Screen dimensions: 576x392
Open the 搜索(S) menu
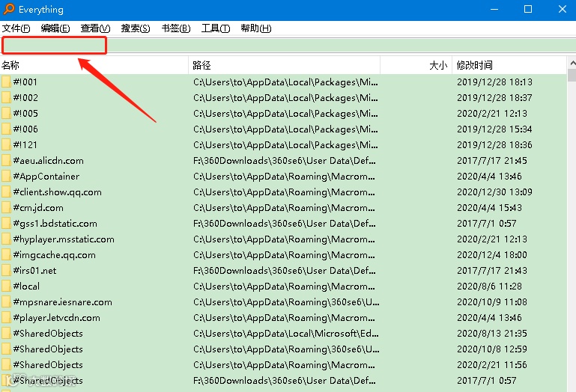(x=136, y=28)
